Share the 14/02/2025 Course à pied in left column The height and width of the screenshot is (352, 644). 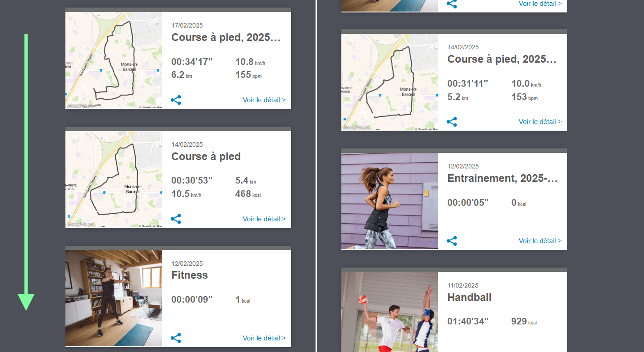(x=175, y=219)
